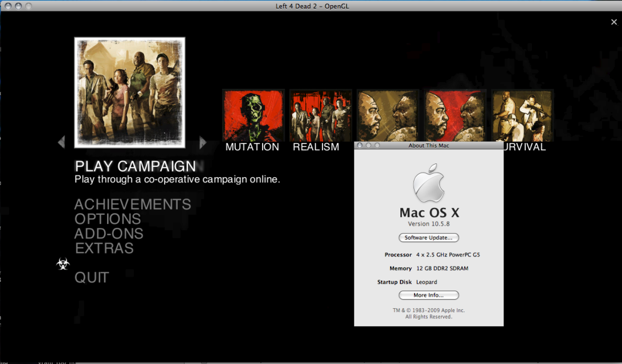This screenshot has height=364, width=622.
Task: Select the tan-background two faces mode tile
Action: click(x=388, y=116)
